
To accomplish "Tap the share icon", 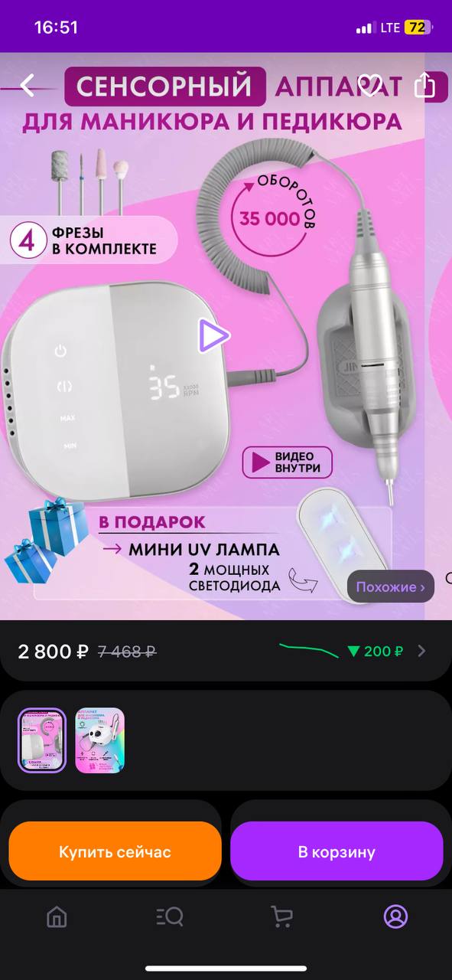I will tap(424, 85).
